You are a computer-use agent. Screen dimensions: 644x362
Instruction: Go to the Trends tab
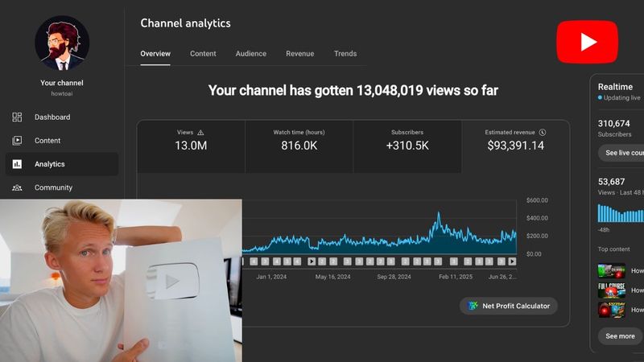[345, 54]
